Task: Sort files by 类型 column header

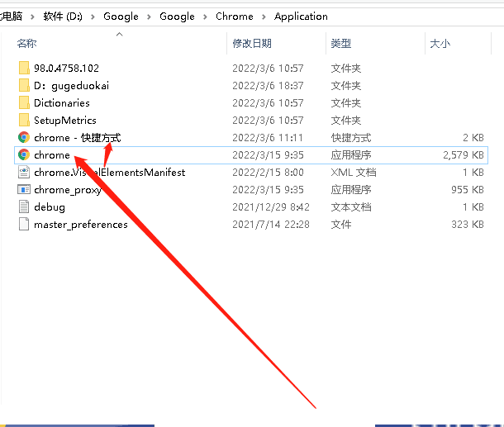Action: [341, 43]
